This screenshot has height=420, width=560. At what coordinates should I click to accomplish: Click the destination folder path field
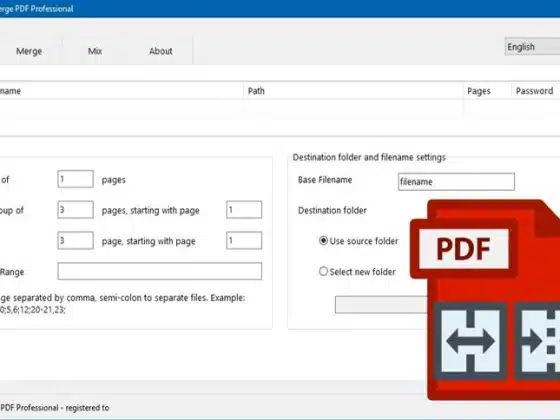coord(381,305)
